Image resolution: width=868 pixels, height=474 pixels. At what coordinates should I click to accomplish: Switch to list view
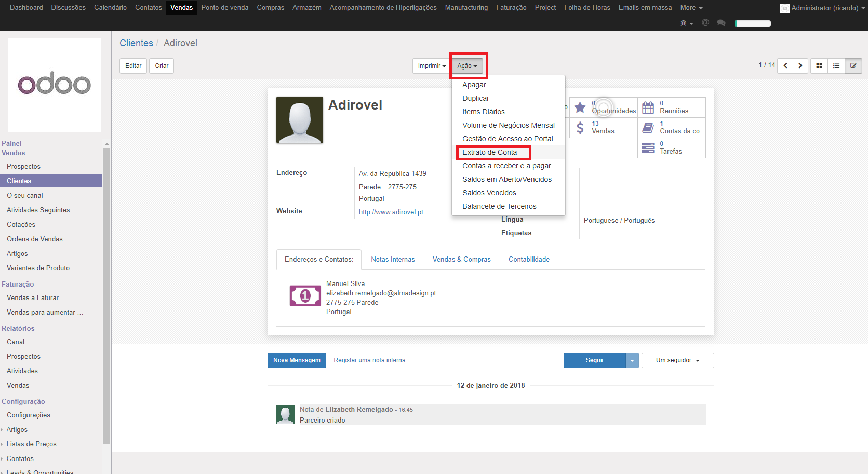click(836, 66)
